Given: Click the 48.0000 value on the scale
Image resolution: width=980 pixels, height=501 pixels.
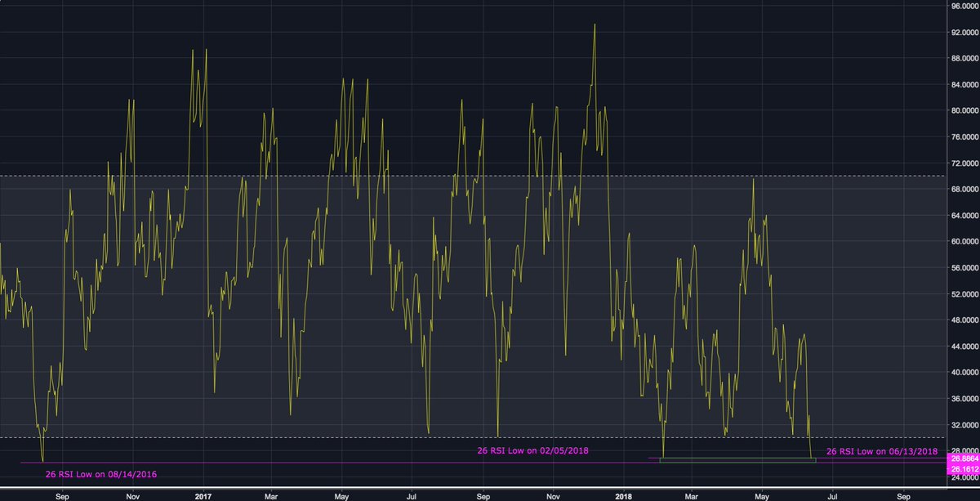Looking at the screenshot, I should 965,320.
